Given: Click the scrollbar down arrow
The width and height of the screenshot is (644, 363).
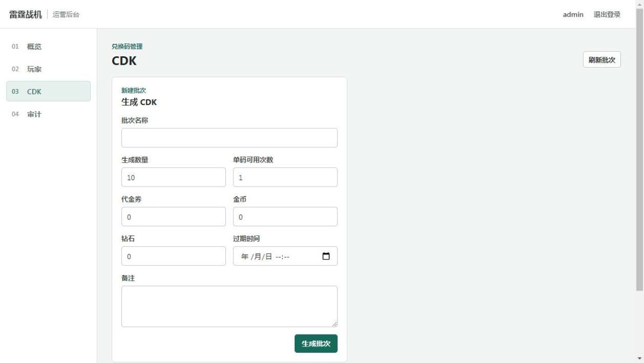Looking at the screenshot, I should pyautogui.click(x=639, y=358).
